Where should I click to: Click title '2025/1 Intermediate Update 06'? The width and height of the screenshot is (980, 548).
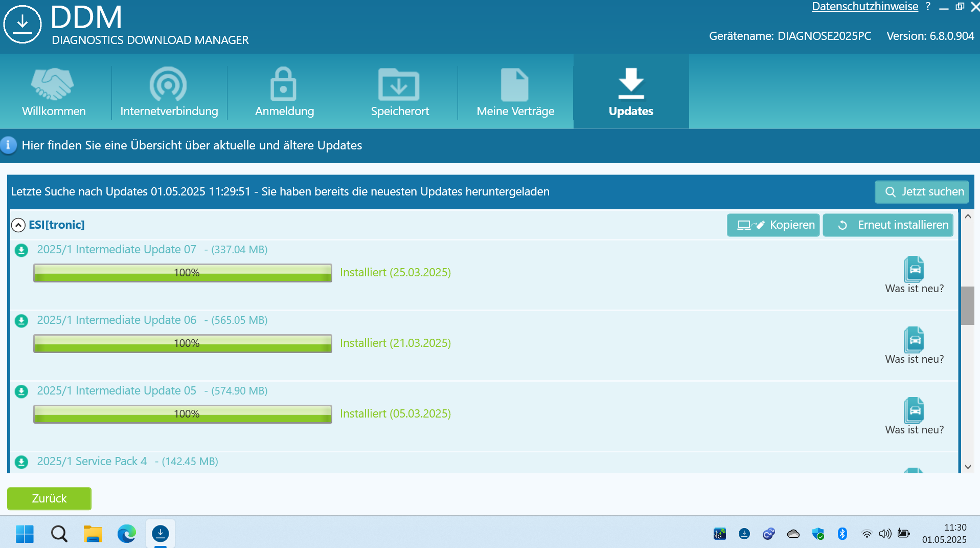[117, 320]
